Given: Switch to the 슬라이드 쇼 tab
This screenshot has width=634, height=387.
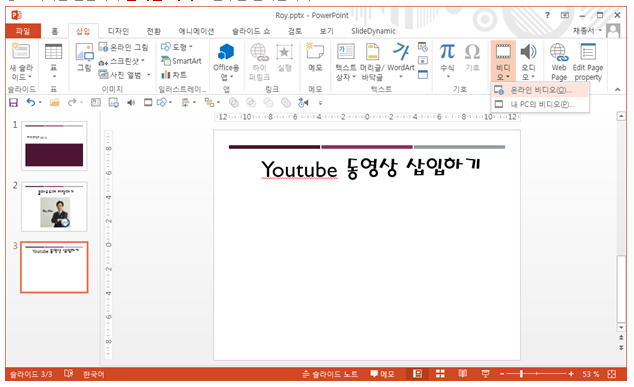Looking at the screenshot, I should 251,31.
